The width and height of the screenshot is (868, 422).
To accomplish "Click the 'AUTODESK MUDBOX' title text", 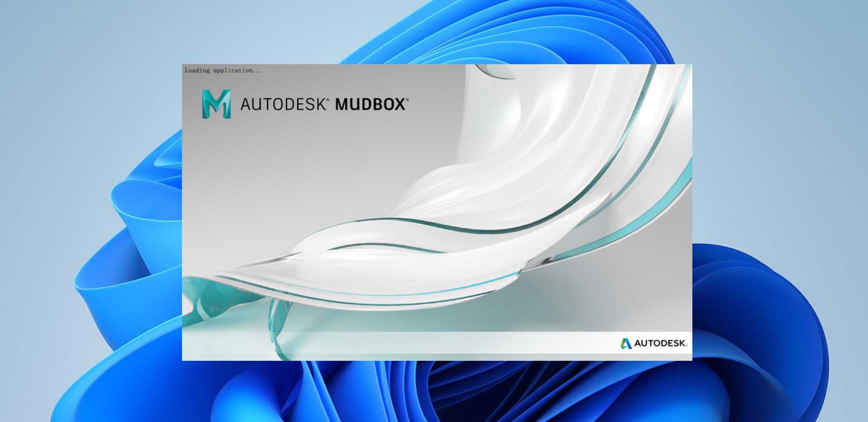I will pos(324,104).
